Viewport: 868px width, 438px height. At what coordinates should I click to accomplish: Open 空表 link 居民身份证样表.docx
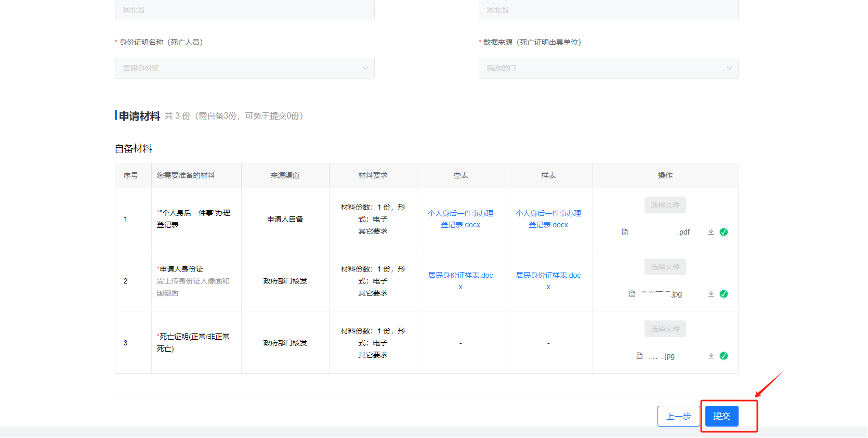point(461,280)
